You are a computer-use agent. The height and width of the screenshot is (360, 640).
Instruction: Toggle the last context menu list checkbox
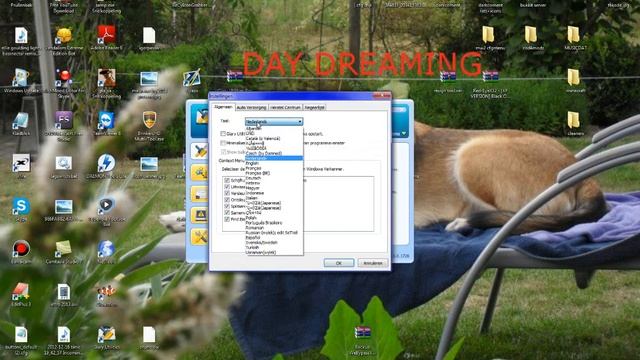tap(227, 219)
